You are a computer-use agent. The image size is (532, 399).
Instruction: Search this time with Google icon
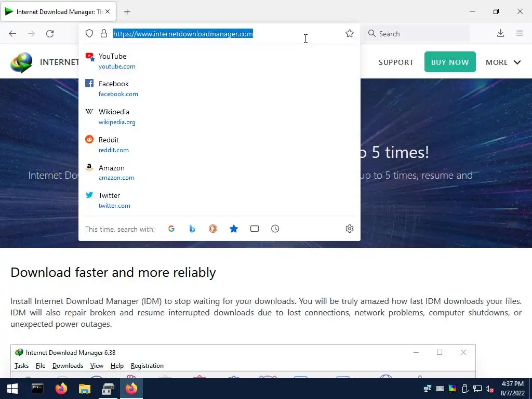[171, 229]
